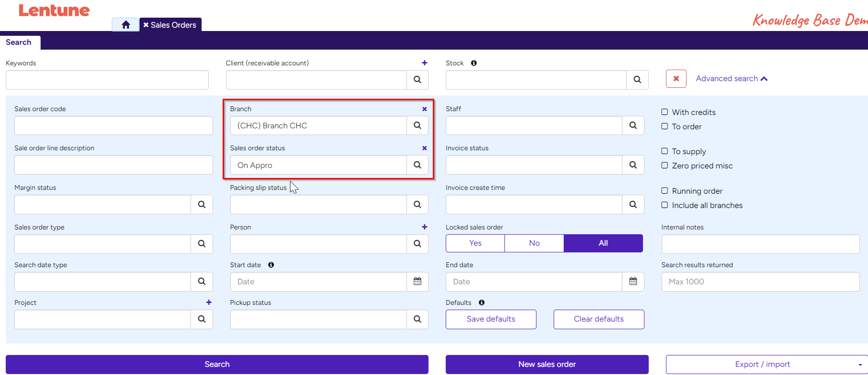Open the Start date calendar picker
The image size is (868, 375).
coord(417,281)
